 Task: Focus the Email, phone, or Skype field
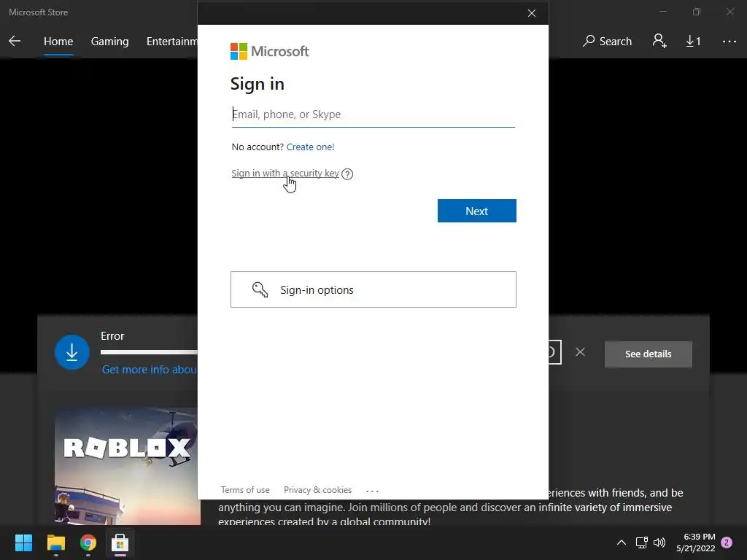(373, 114)
